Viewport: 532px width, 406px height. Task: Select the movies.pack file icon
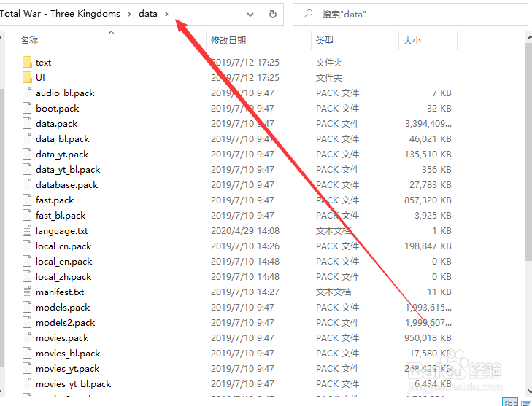[27, 338]
